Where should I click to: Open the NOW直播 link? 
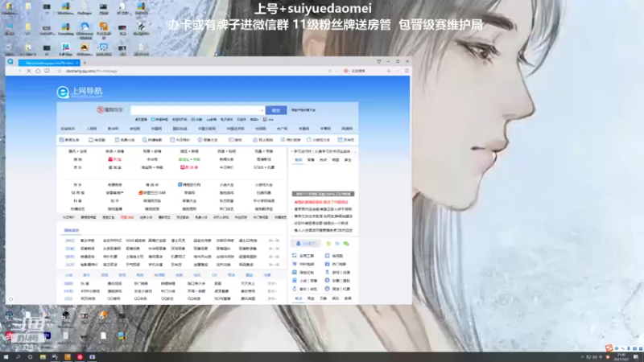point(222,298)
